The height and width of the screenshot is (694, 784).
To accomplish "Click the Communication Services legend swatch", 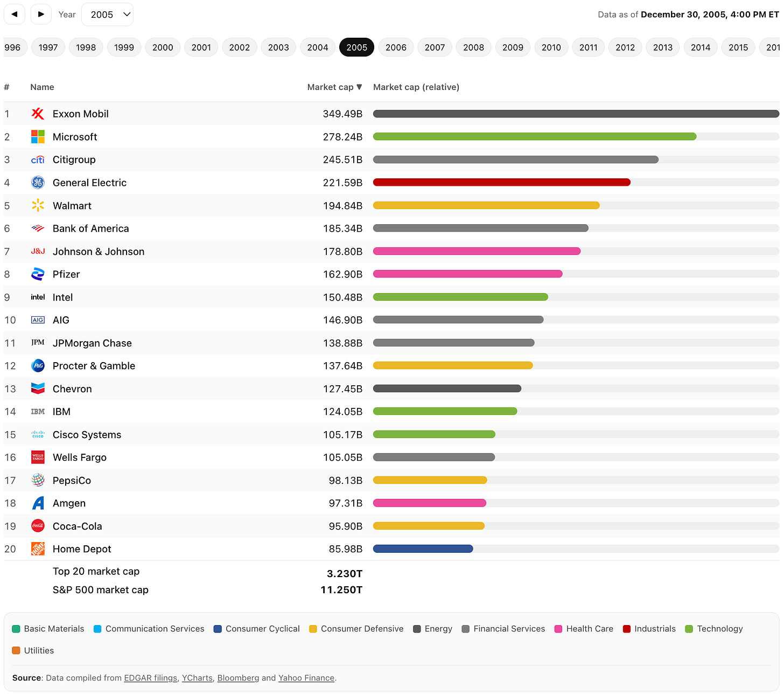I will click(97, 629).
